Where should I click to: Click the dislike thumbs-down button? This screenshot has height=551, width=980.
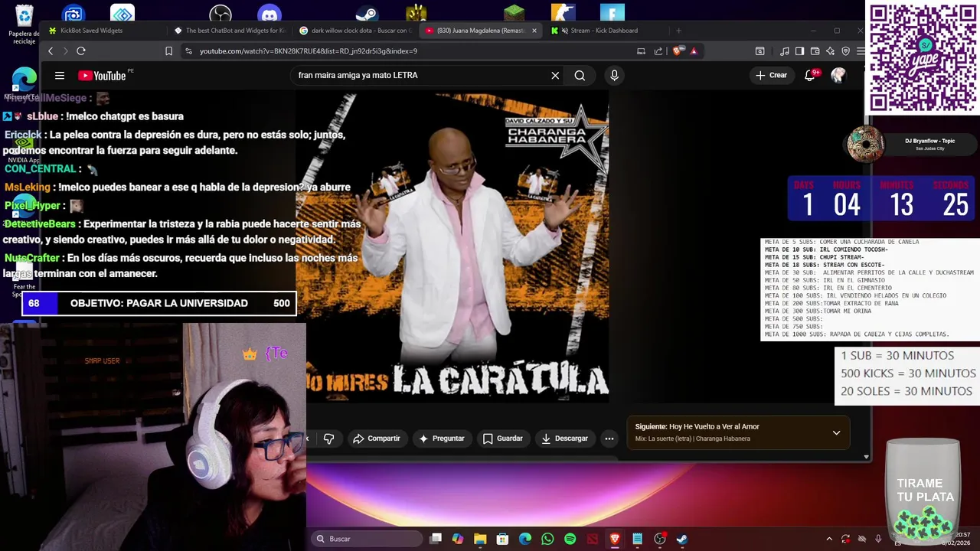(x=328, y=439)
